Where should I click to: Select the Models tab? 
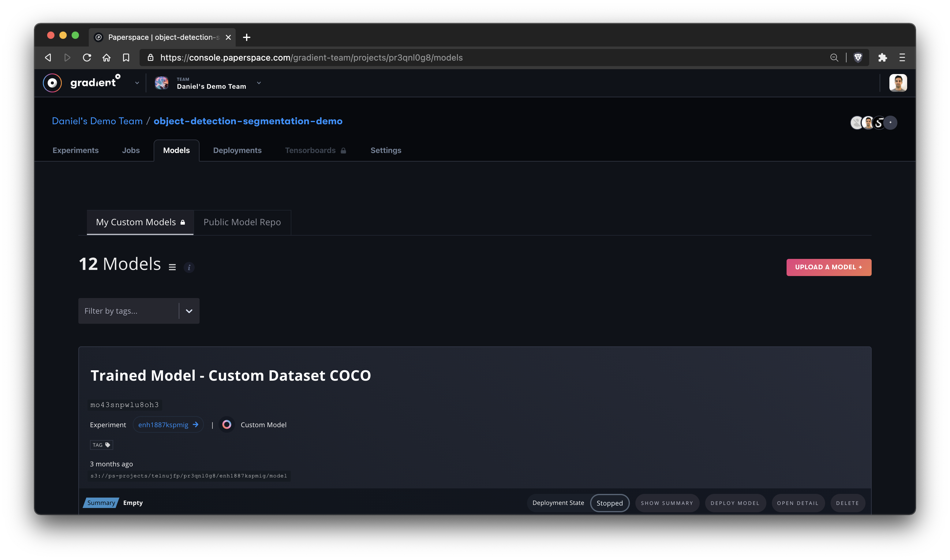tap(176, 150)
